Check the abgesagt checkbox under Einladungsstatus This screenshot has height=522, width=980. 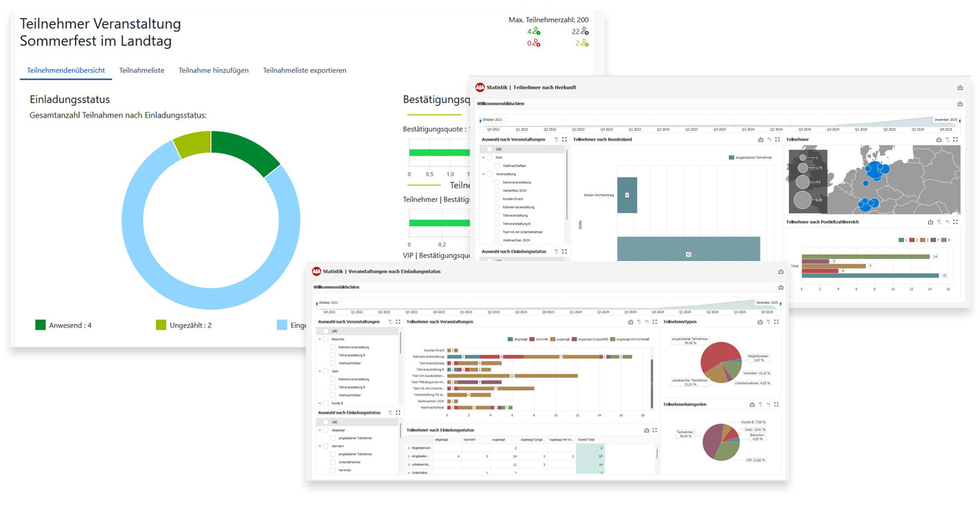[x=324, y=430]
